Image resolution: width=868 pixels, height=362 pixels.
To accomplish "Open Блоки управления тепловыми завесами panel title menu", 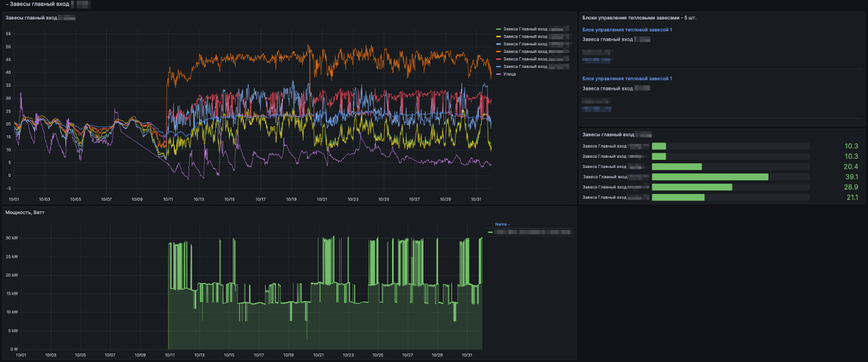I will [639, 18].
